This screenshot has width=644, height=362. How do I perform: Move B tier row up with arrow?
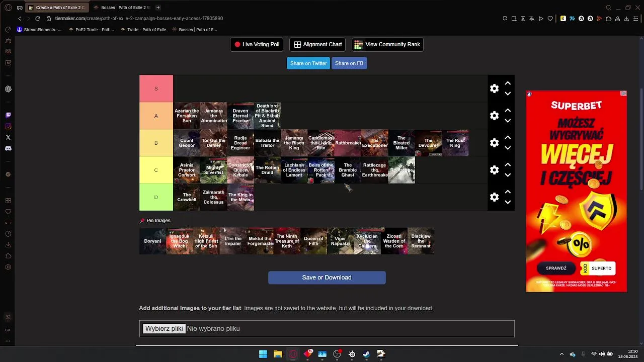[508, 137]
